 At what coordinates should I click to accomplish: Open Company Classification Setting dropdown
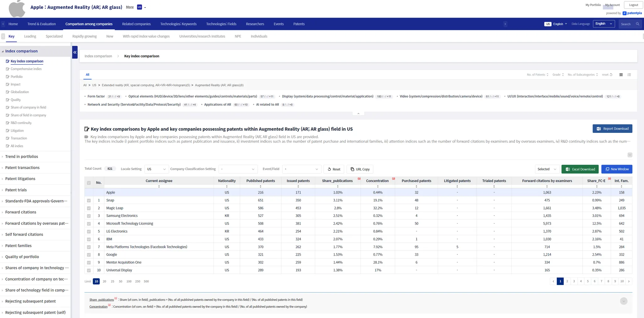click(x=238, y=169)
